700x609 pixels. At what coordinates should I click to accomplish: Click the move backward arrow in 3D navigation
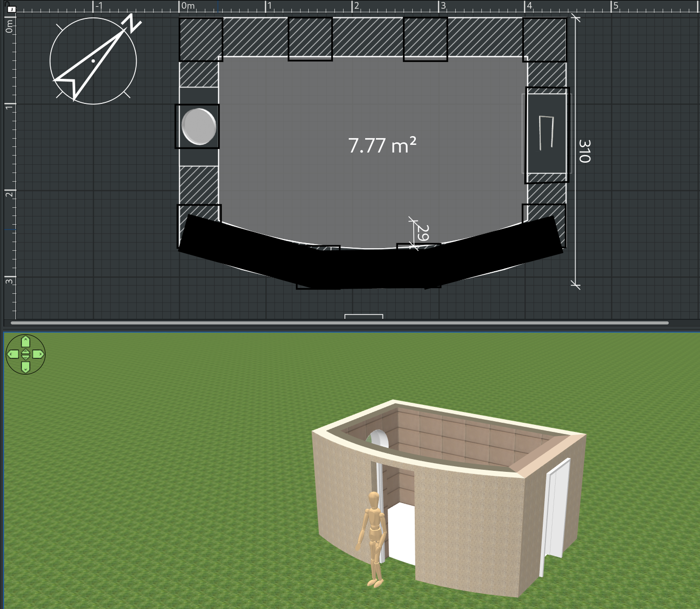26,366
